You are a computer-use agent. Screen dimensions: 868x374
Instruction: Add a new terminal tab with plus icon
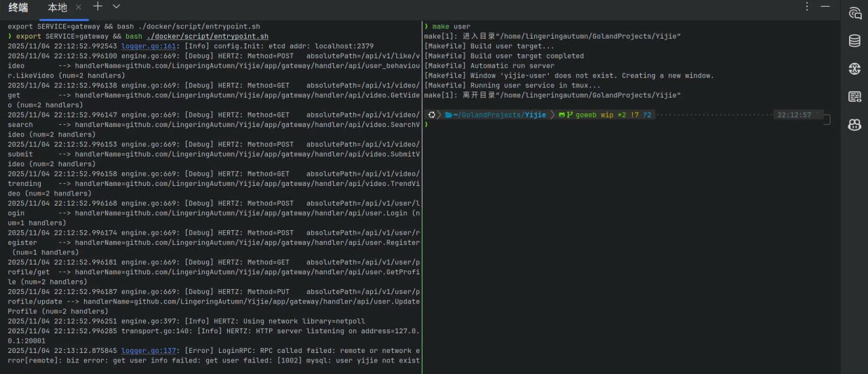click(x=98, y=6)
